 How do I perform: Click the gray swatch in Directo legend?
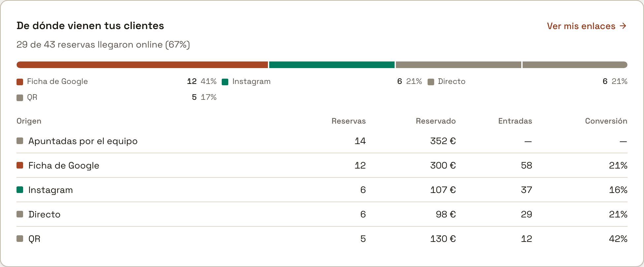pyautogui.click(x=431, y=82)
